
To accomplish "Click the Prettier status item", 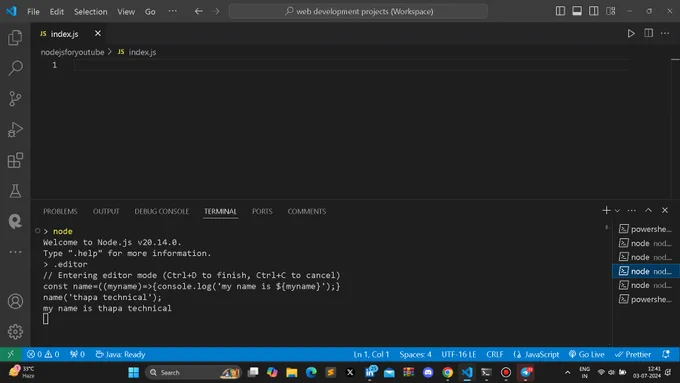I will [633, 354].
